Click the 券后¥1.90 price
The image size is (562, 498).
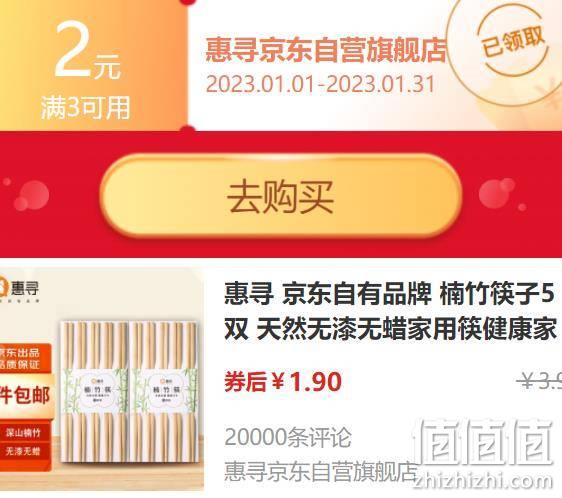pyautogui.click(x=283, y=382)
